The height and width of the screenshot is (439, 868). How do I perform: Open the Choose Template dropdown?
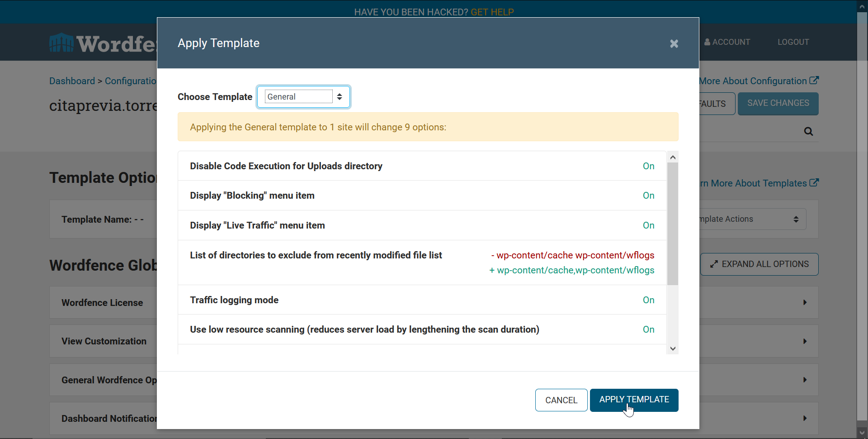pyautogui.click(x=303, y=97)
